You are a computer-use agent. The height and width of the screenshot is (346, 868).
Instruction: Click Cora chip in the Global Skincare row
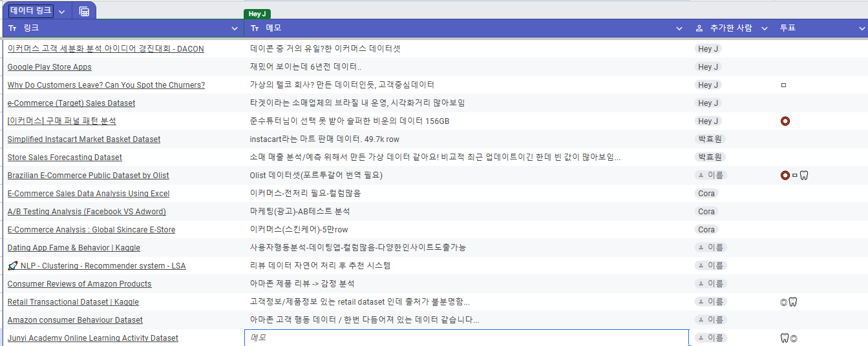[706, 230]
